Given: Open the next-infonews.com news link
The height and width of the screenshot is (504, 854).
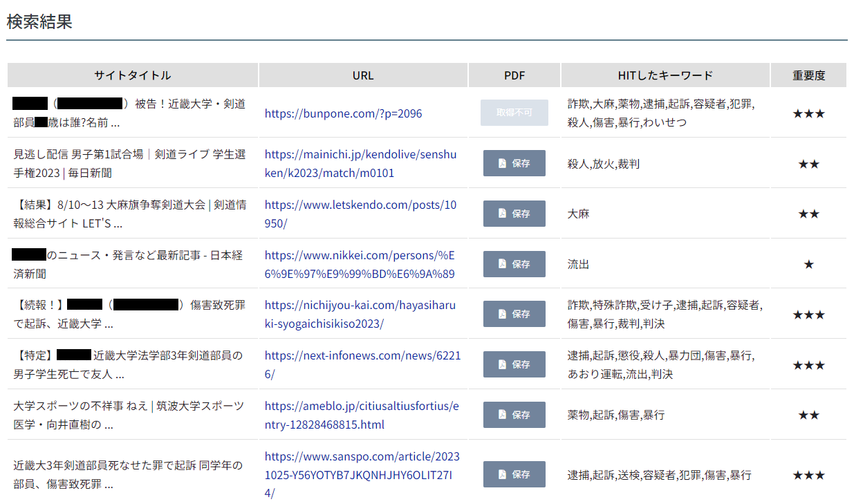Looking at the screenshot, I should pos(362,364).
